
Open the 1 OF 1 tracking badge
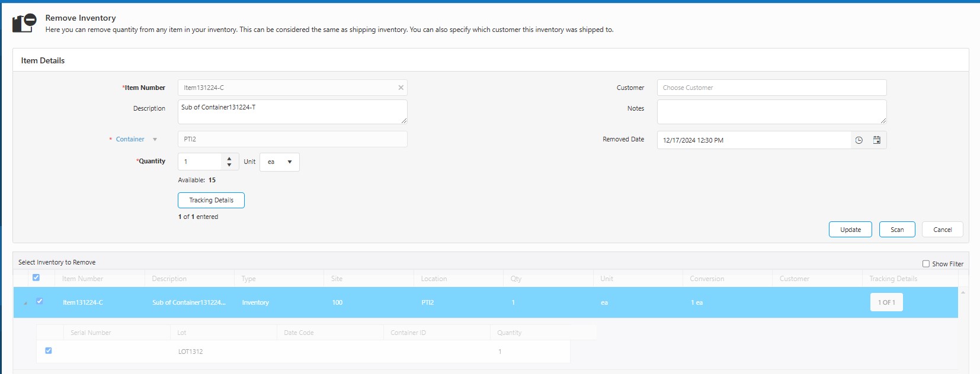(886, 302)
